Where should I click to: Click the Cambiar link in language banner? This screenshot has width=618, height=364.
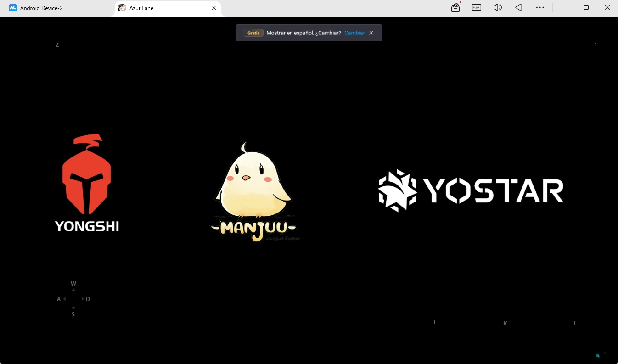(x=354, y=33)
